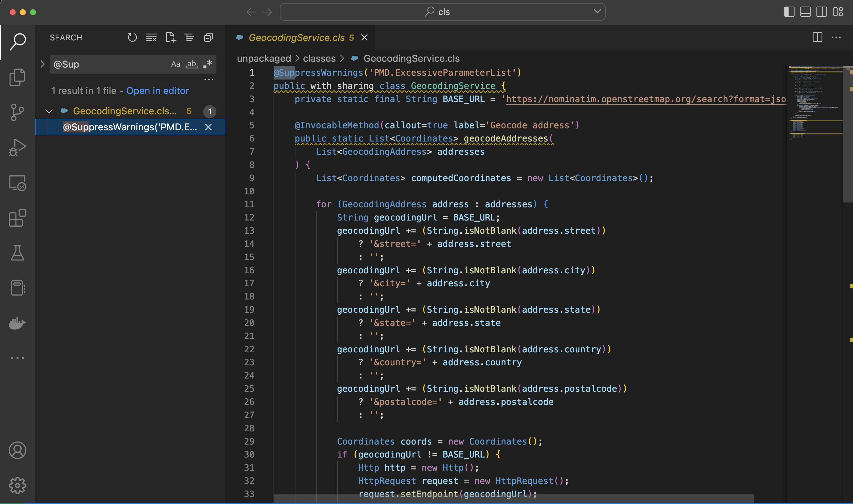Open the Source Control view

(17, 112)
